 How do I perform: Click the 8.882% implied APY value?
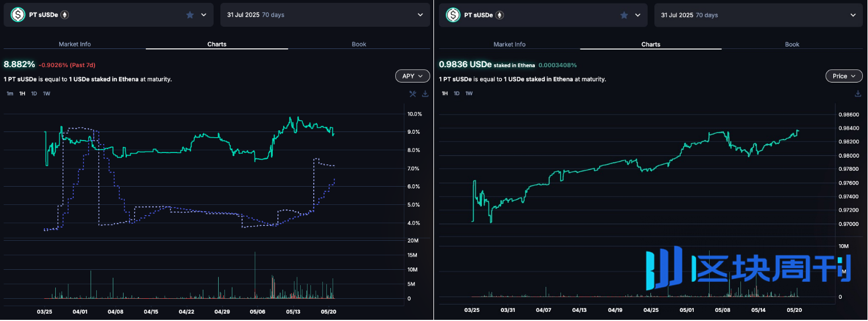pos(19,64)
